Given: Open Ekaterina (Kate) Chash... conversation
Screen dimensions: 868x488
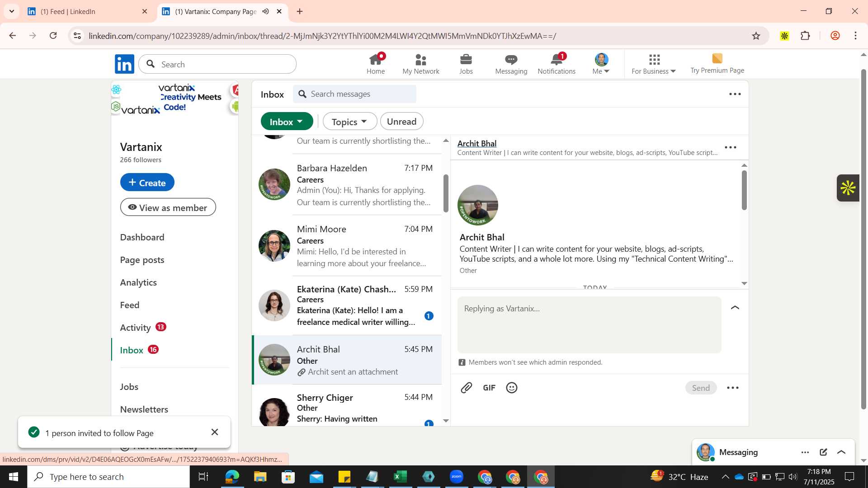Looking at the screenshot, I should [x=347, y=306].
